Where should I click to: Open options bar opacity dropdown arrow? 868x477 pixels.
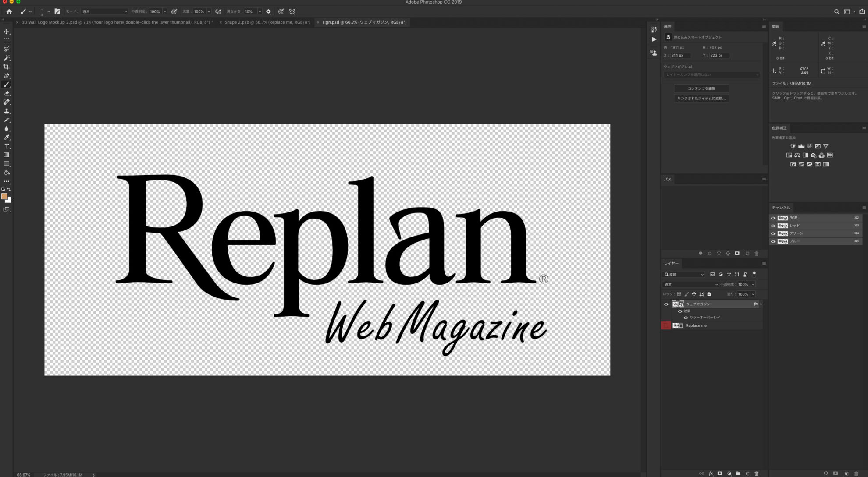point(164,11)
